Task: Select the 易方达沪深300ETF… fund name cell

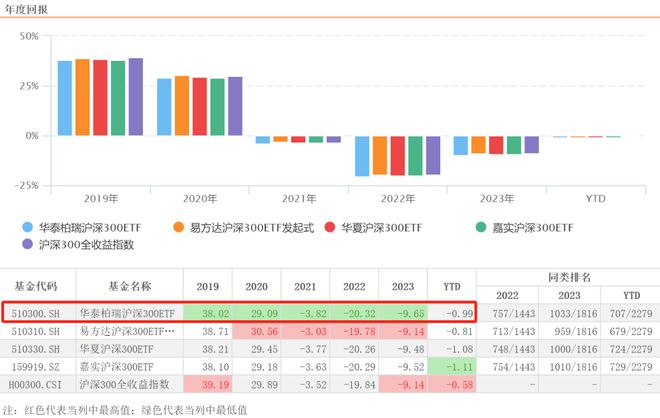Action: coord(127,331)
